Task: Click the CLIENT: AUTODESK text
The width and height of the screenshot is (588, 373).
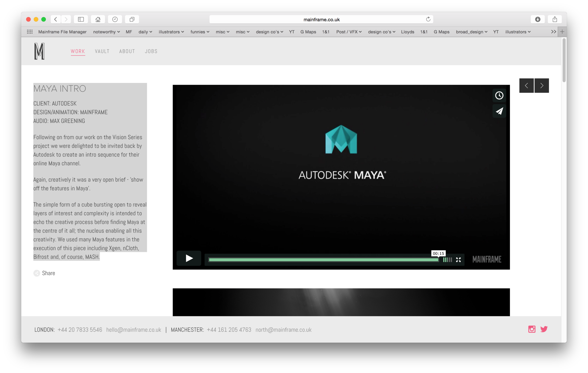Action: pos(55,103)
